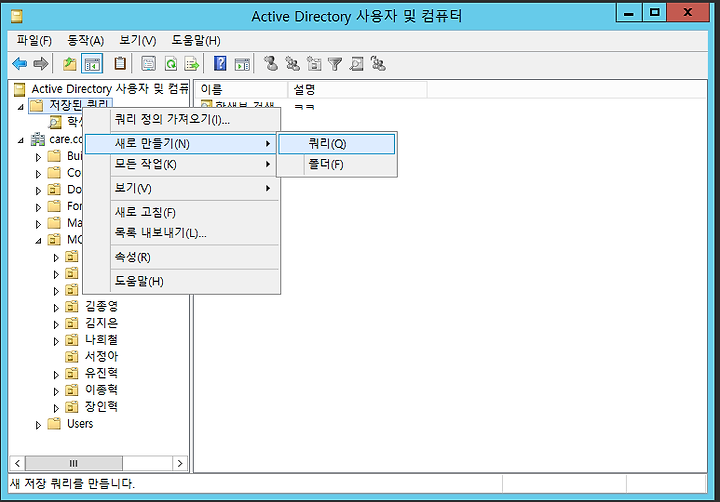This screenshot has height=502, width=720.
Task: Expand the 김지은 tree node
Action: [56, 325]
